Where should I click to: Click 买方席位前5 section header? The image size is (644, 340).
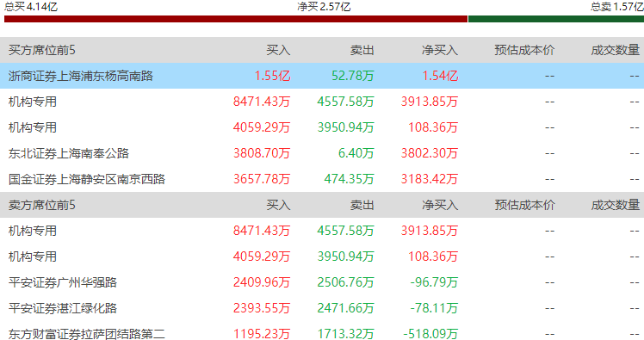click(42, 50)
